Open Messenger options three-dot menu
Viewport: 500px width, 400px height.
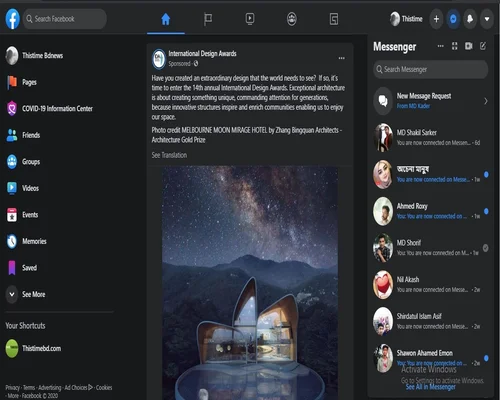tap(440, 46)
